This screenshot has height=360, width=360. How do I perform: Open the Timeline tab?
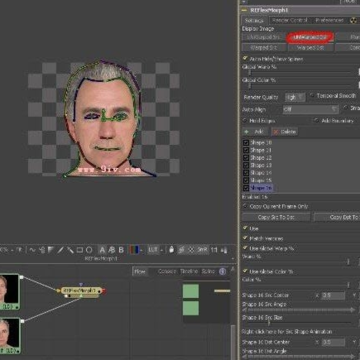point(189,271)
